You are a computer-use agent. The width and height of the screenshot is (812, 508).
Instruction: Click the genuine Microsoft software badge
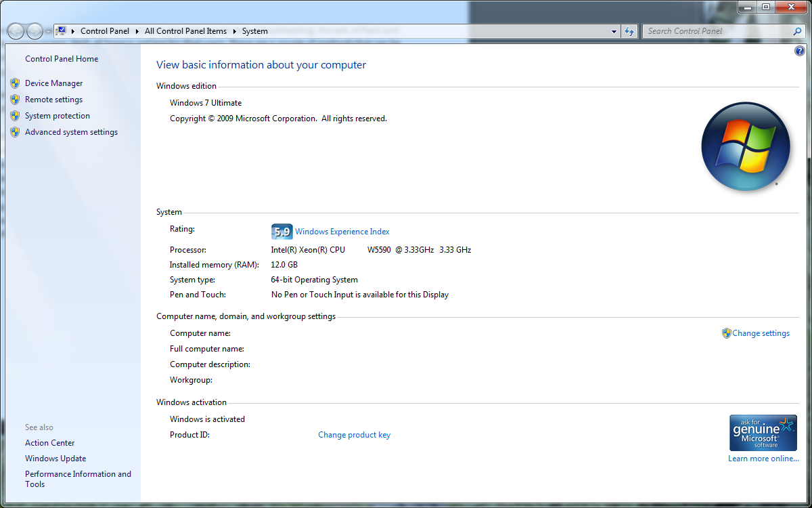pos(763,433)
